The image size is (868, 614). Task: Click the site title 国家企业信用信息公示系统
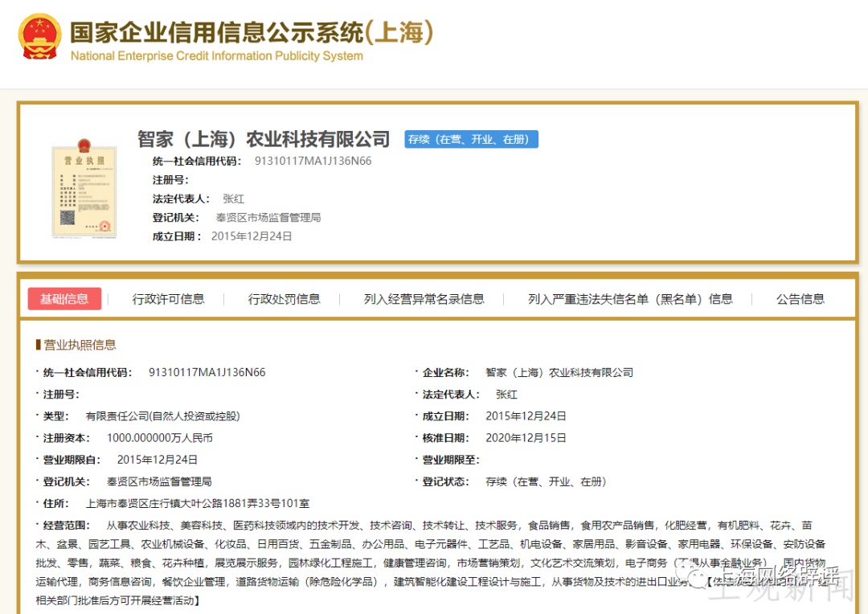point(216,32)
